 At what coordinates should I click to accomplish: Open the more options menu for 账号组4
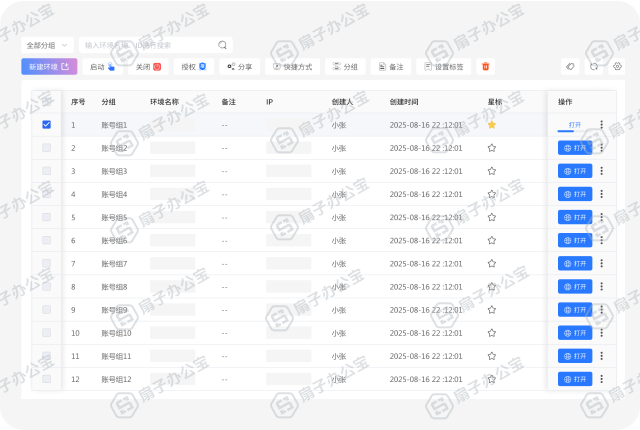[x=601, y=194]
